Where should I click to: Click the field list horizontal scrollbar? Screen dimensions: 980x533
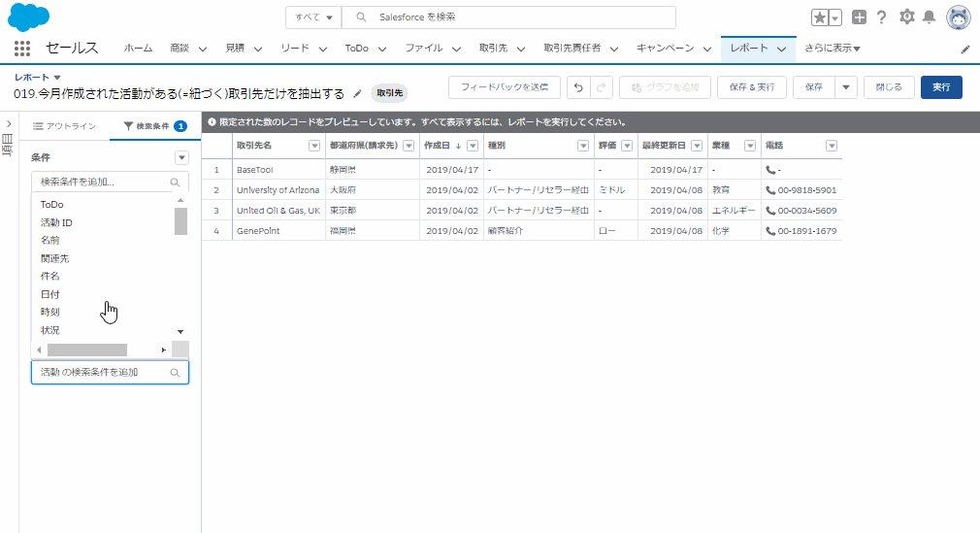point(87,350)
